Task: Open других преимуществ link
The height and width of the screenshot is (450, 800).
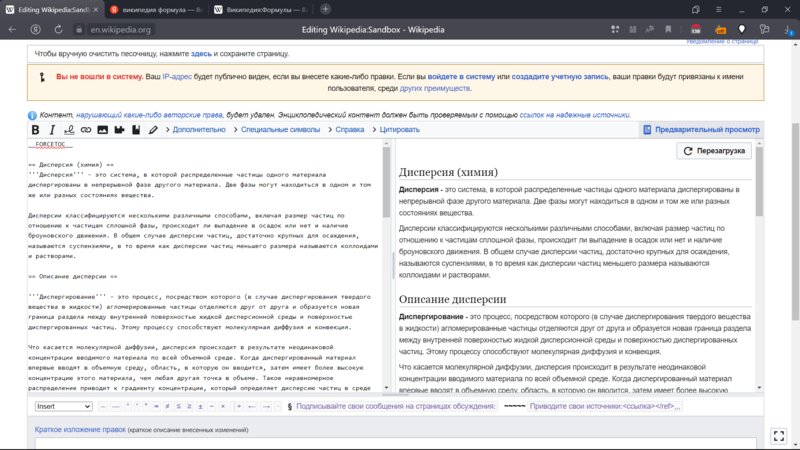Action: [x=435, y=88]
